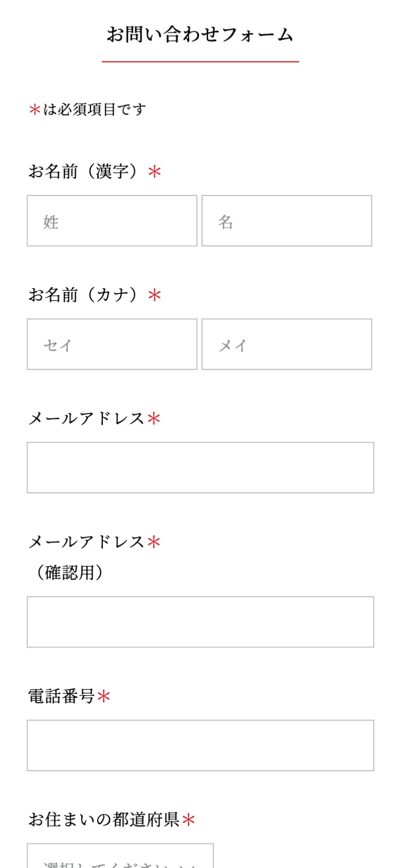Click the first メールアドレス input box
This screenshot has height=868, width=401.
click(201, 468)
